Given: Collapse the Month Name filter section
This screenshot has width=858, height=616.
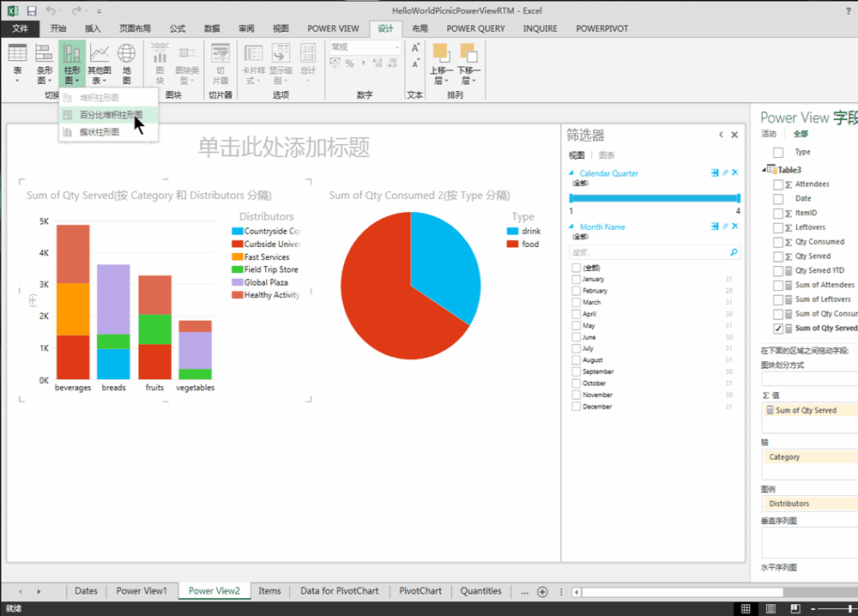Looking at the screenshot, I should click(x=571, y=226).
